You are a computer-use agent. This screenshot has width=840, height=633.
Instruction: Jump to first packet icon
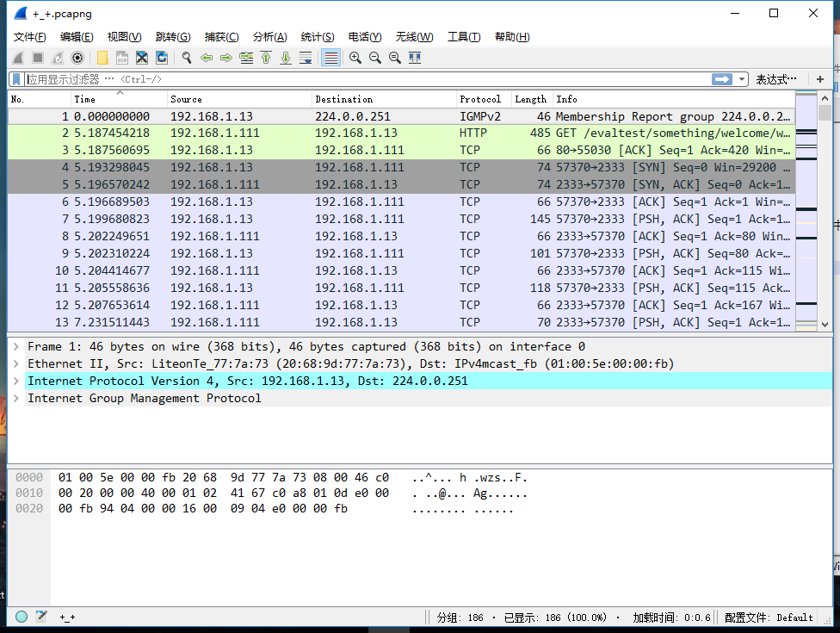[x=266, y=58]
